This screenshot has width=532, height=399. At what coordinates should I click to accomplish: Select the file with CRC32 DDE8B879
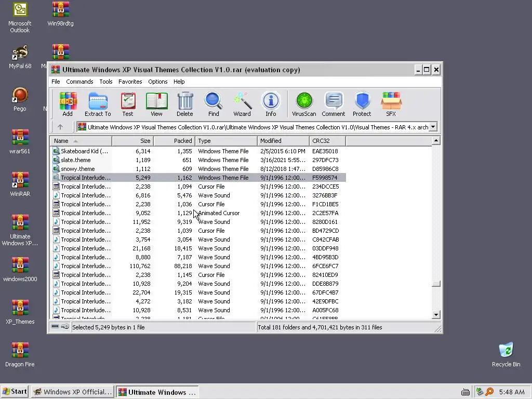pos(198,284)
